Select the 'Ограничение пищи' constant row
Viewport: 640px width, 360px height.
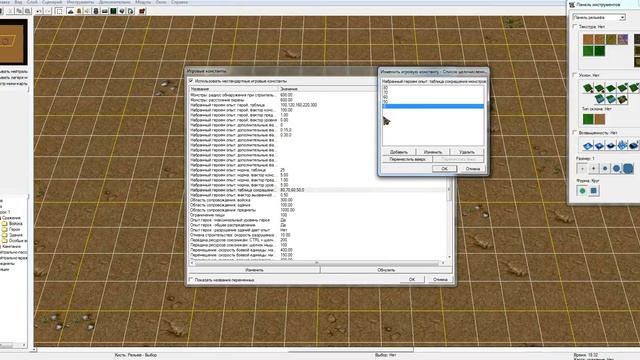(318, 215)
